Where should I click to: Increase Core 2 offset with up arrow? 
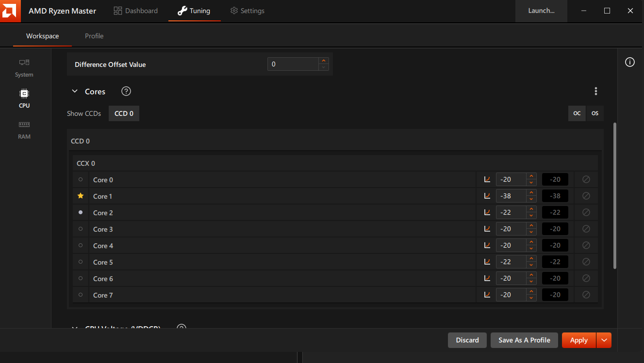point(531,209)
